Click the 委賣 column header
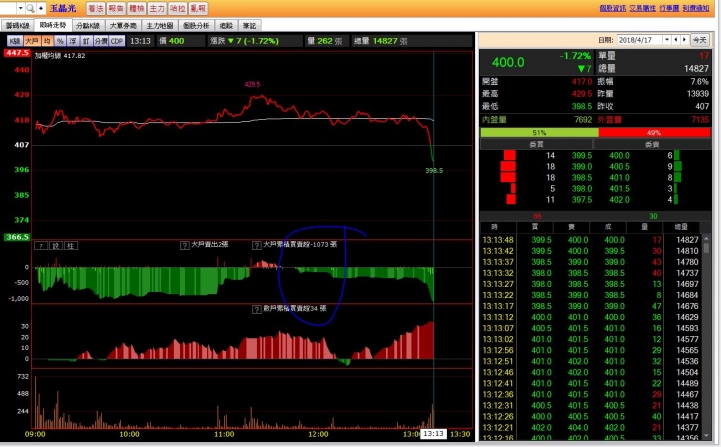Viewport: 721px width, 447px height. 652,144
